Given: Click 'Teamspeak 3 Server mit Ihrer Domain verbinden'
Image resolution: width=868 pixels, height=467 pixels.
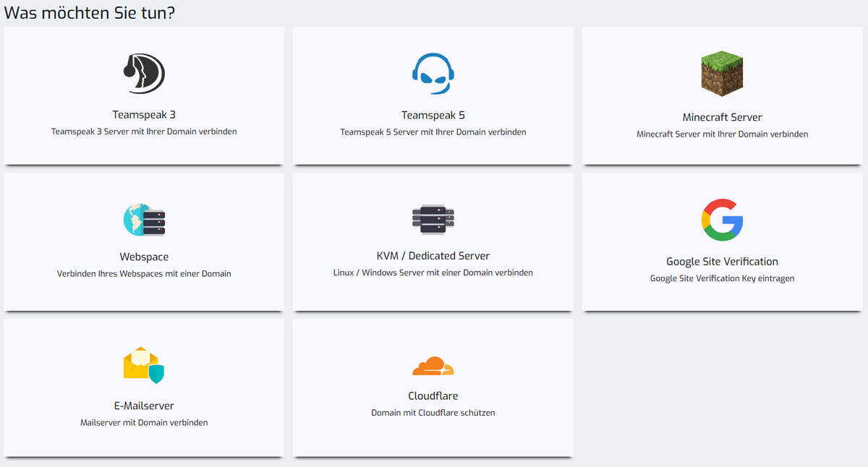Looking at the screenshot, I should pyautogui.click(x=144, y=132).
